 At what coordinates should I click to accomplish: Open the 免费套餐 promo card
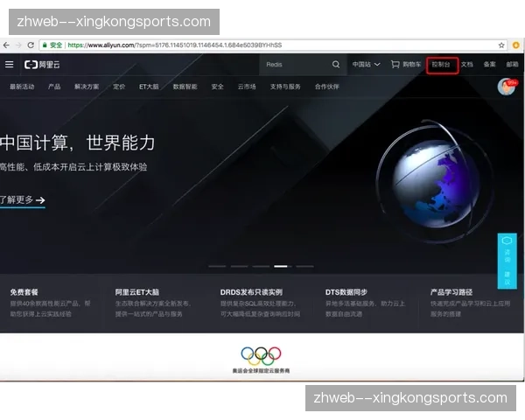tap(50, 303)
